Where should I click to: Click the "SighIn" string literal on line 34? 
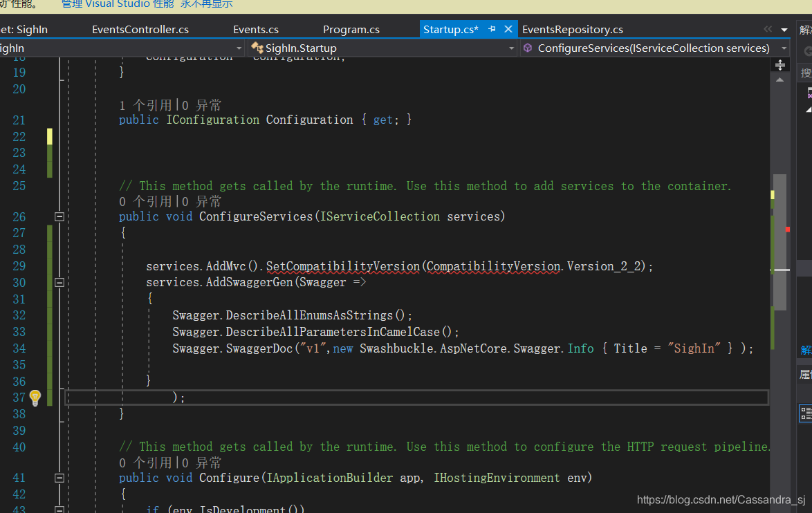pos(694,348)
